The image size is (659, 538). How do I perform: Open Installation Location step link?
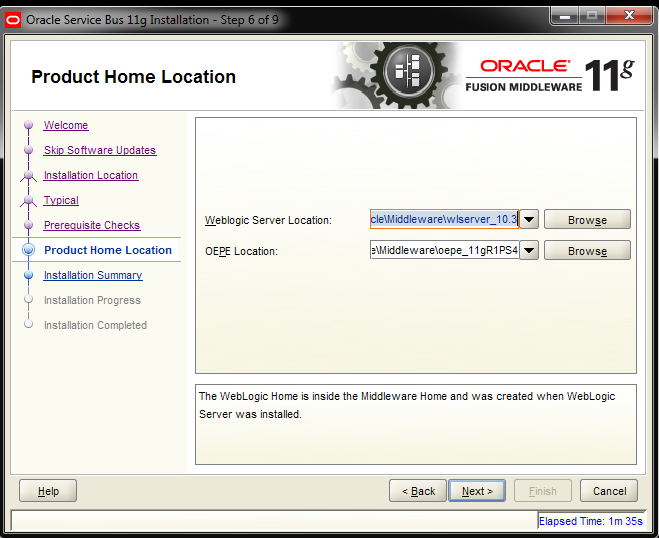coord(91,175)
